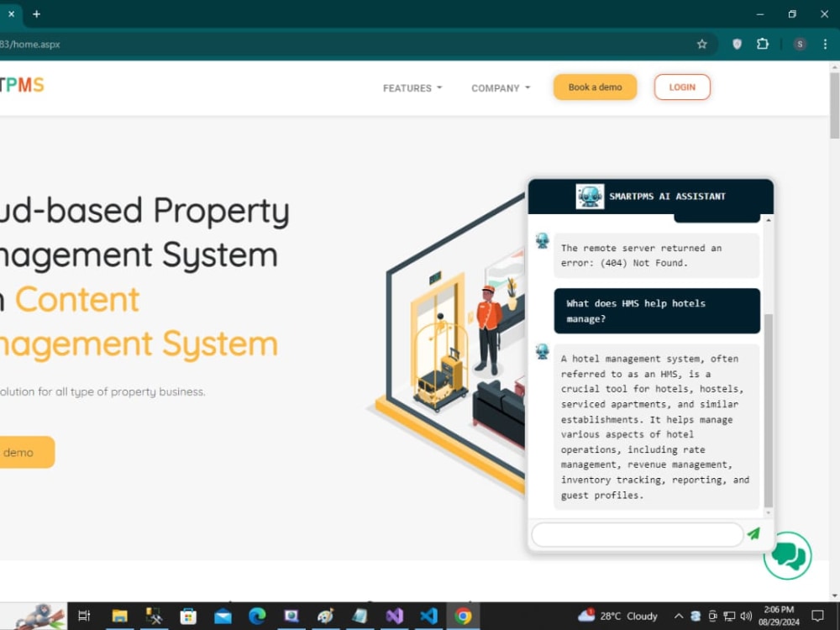The height and width of the screenshot is (630, 840).
Task: Open the Chrome three-dot menu
Action: tap(825, 44)
